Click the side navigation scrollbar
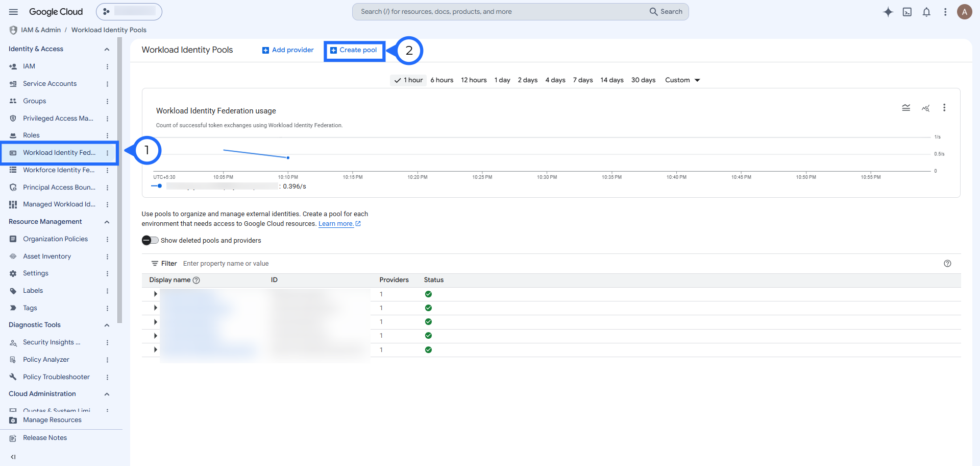The image size is (980, 466). (x=119, y=180)
